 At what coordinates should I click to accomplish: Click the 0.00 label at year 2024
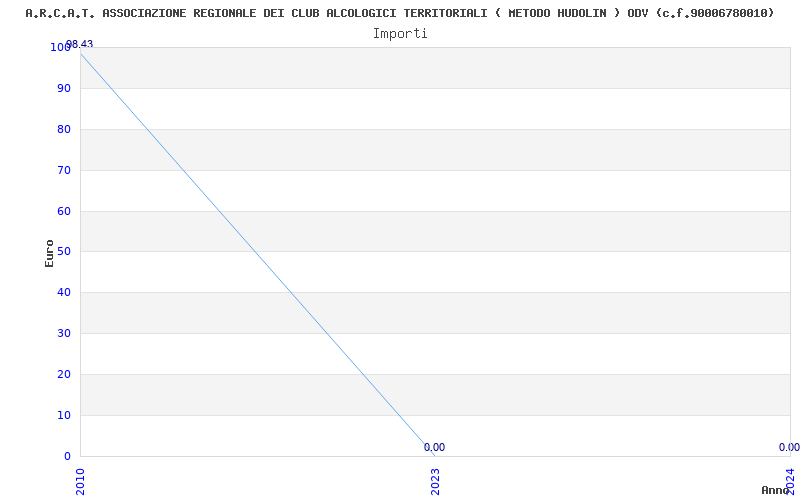click(x=789, y=447)
